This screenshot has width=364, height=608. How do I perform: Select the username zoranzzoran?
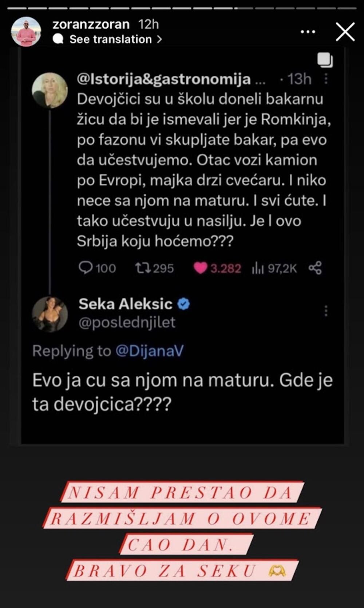[91, 24]
